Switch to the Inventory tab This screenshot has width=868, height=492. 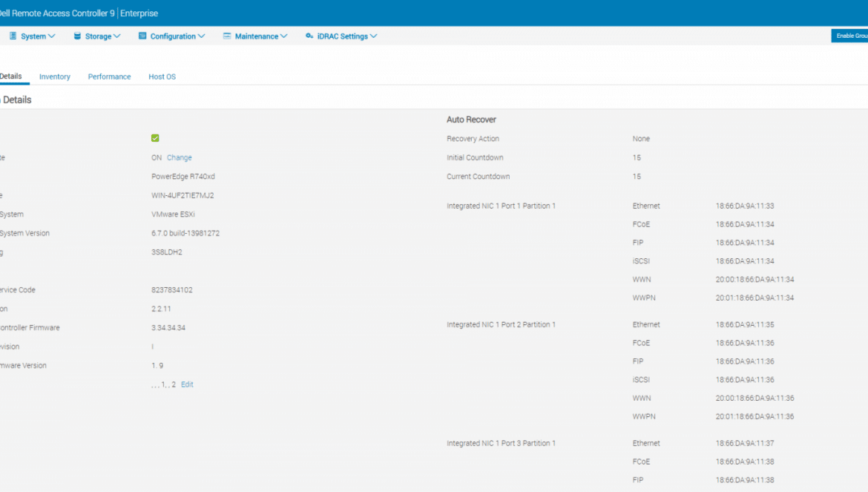point(55,77)
